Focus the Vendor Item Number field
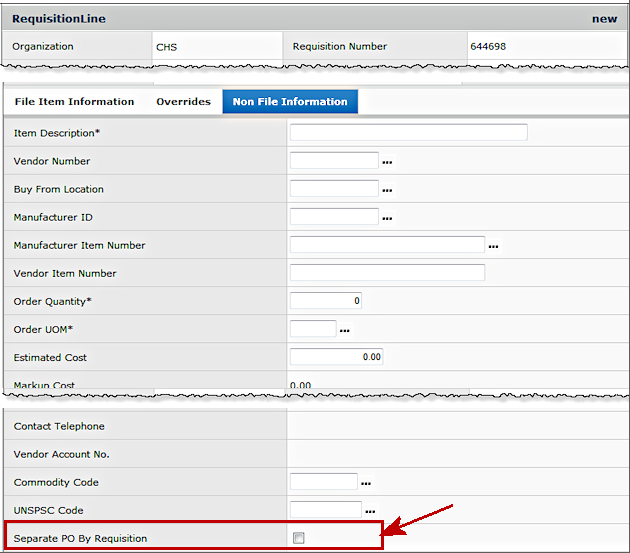 pyautogui.click(x=387, y=273)
